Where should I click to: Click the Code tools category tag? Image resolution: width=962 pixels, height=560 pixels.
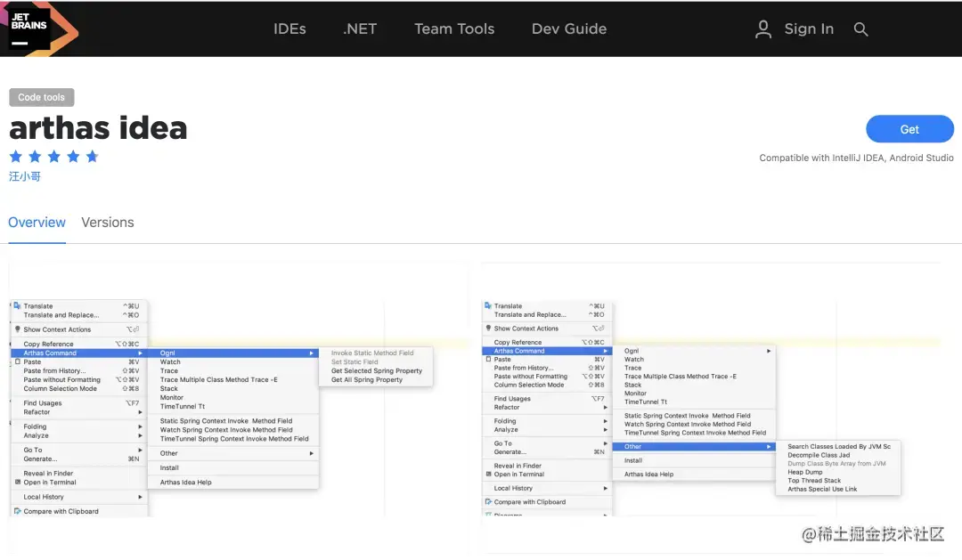tap(41, 97)
